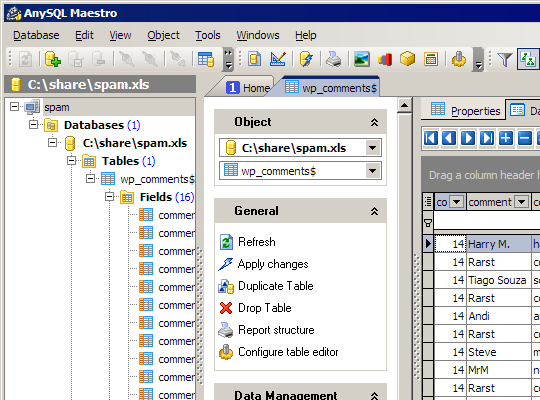Click the insert record plus button

click(x=506, y=138)
